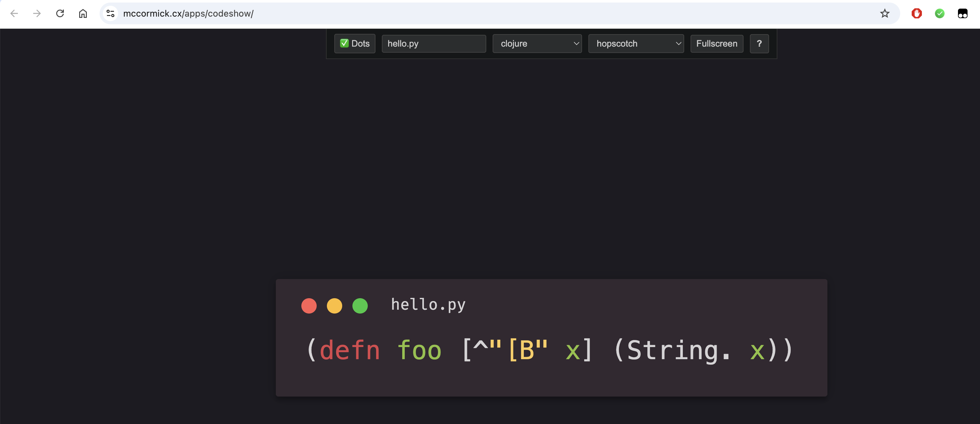This screenshot has width=980, height=424.
Task: Open the green checkmark extension
Action: (939, 14)
